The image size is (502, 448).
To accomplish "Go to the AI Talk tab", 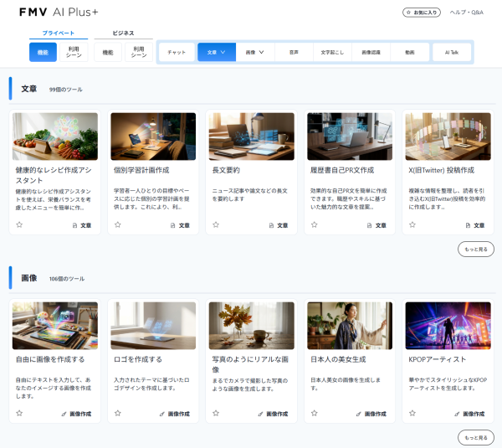I will pyautogui.click(x=452, y=52).
